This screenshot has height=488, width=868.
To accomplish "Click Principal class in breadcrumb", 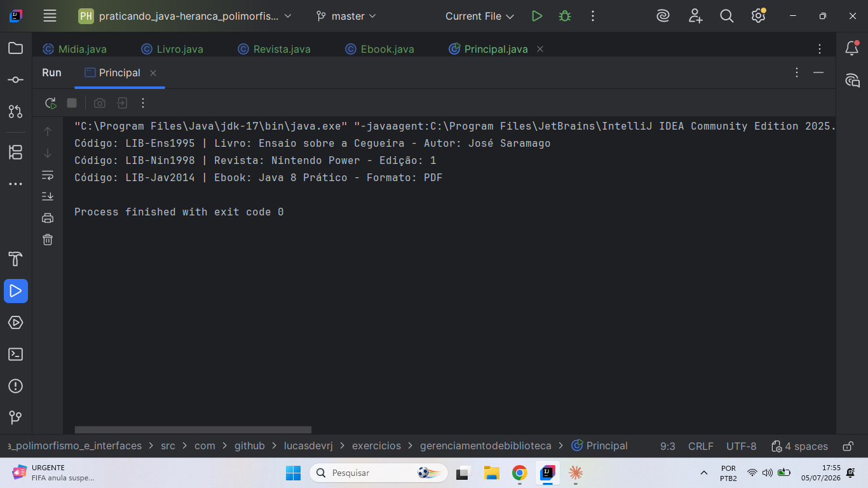I will (x=599, y=446).
